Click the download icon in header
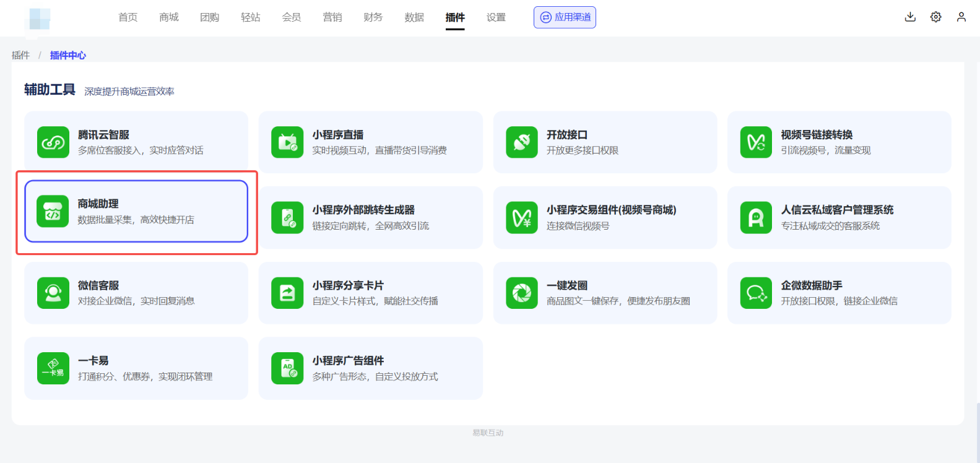The height and width of the screenshot is (463, 980). (x=910, y=17)
